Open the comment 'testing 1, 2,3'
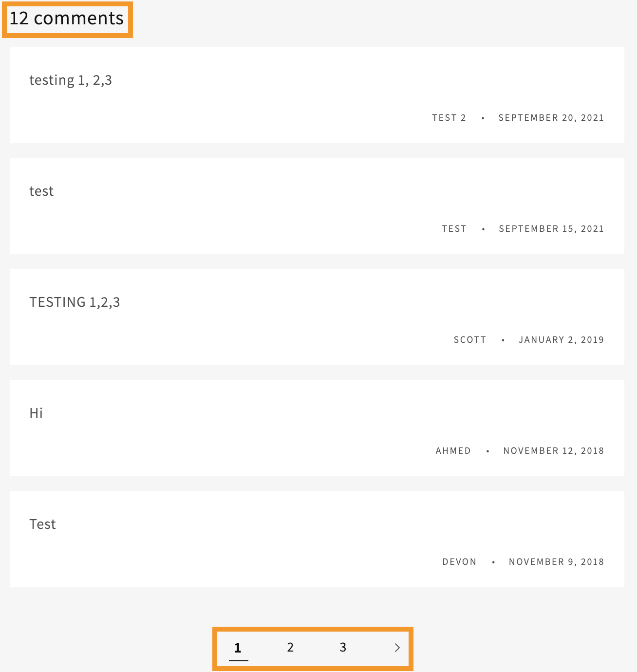Screen dimensions: 637x672 [71, 80]
